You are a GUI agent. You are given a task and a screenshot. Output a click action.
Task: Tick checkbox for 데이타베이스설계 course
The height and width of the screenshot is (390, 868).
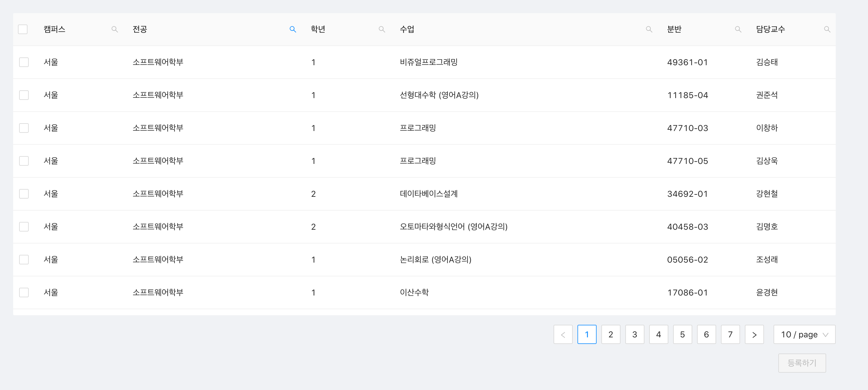24,194
